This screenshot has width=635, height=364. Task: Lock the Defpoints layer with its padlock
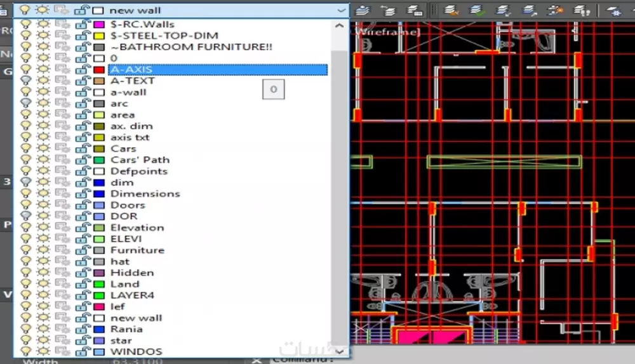[82, 171]
